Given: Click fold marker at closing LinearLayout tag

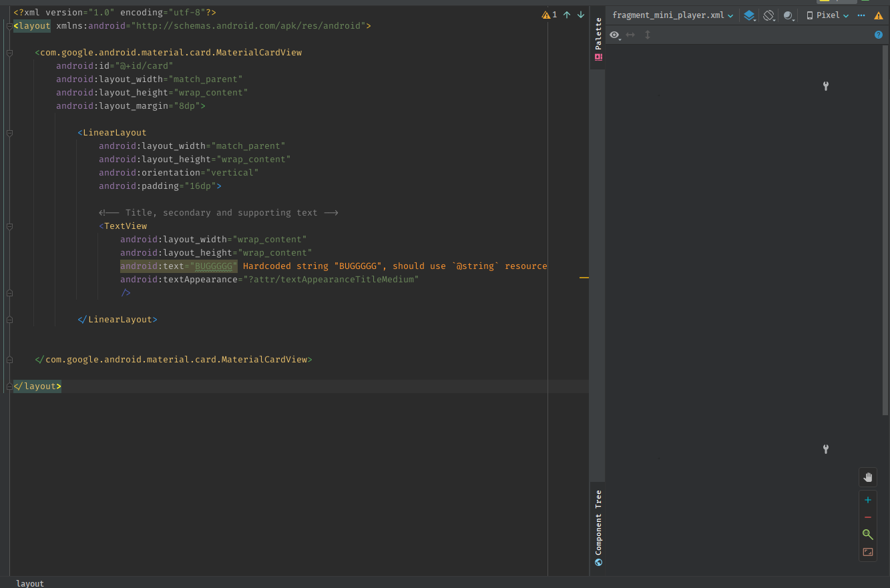Looking at the screenshot, I should [9, 320].
